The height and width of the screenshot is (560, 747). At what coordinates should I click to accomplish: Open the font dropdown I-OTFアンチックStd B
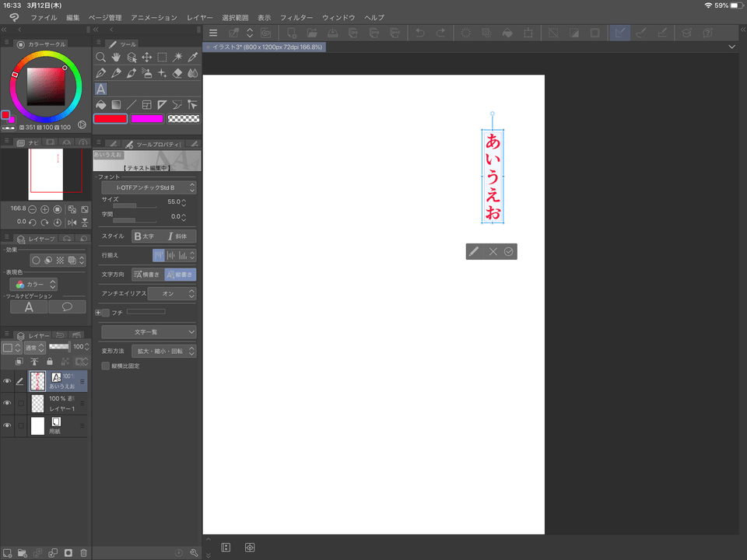point(149,187)
